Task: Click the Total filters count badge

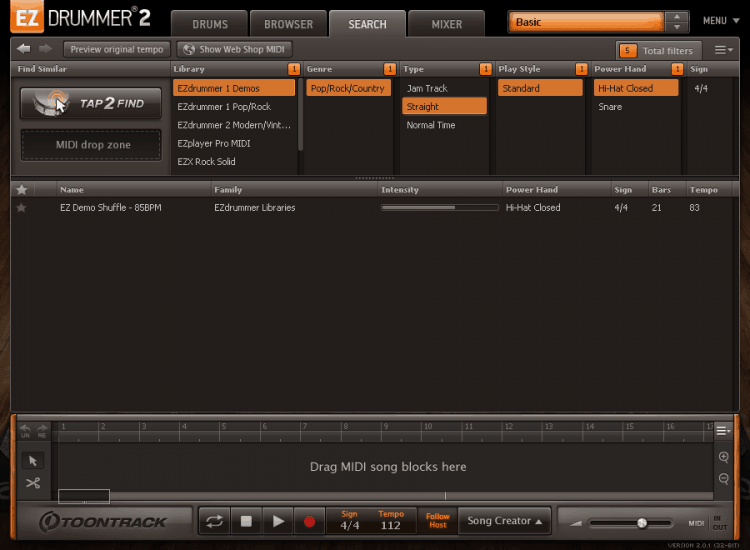Action: (628, 50)
